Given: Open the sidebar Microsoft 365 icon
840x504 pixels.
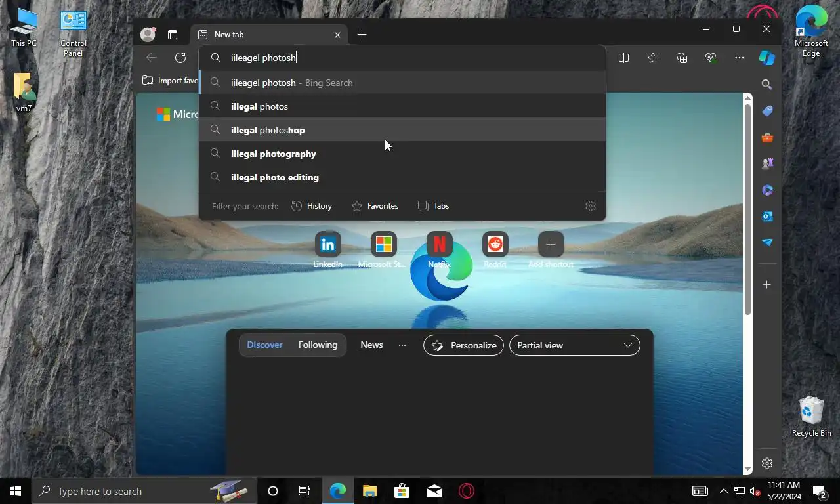Looking at the screenshot, I should 766,190.
